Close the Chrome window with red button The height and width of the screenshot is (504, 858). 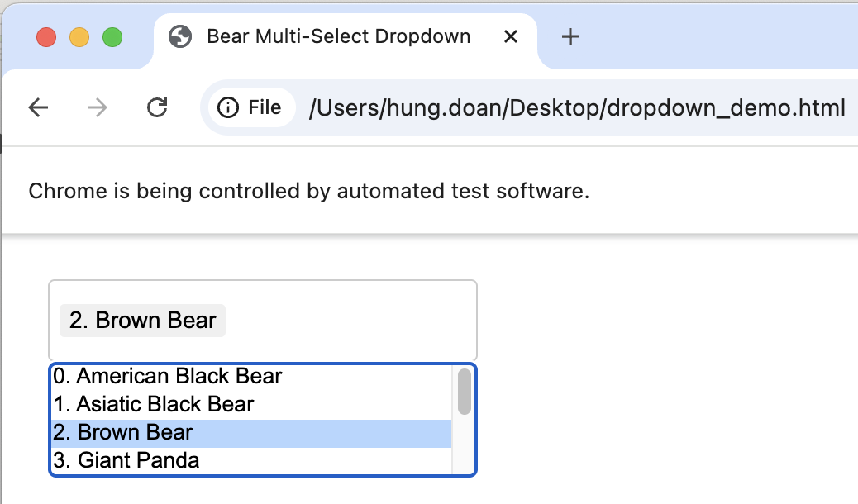46,37
